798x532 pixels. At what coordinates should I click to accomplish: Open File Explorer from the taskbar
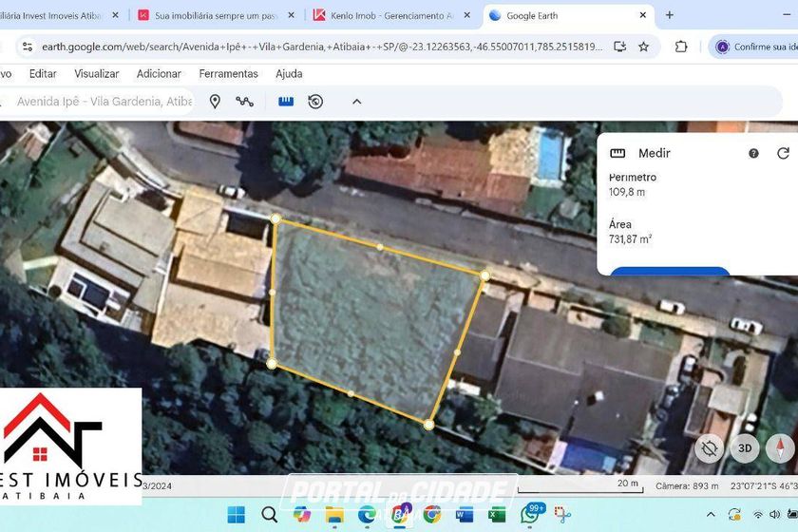click(334, 515)
